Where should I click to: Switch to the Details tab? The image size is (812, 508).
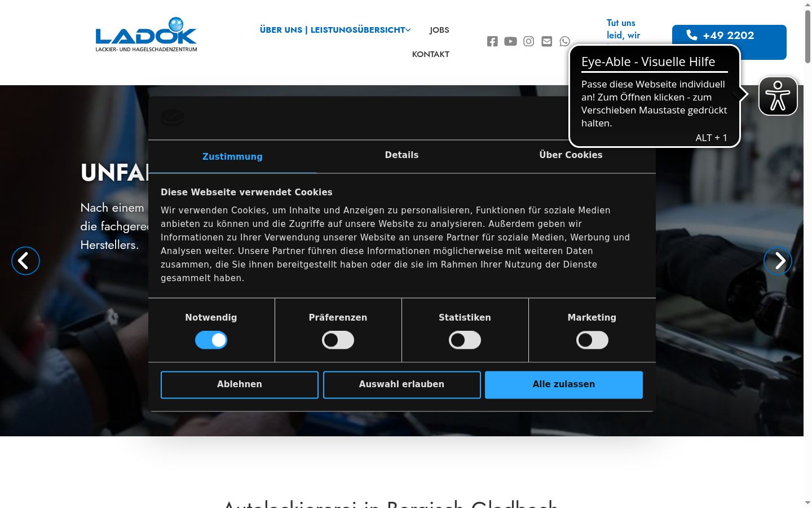401,155
